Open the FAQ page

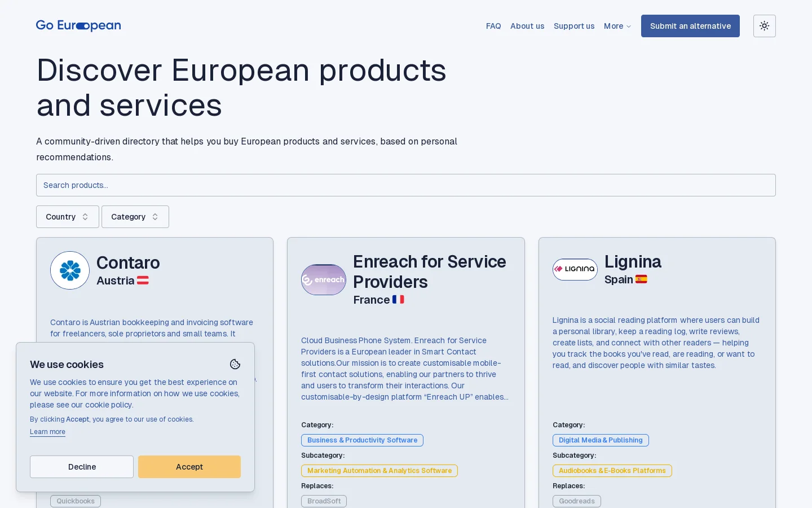click(x=493, y=26)
